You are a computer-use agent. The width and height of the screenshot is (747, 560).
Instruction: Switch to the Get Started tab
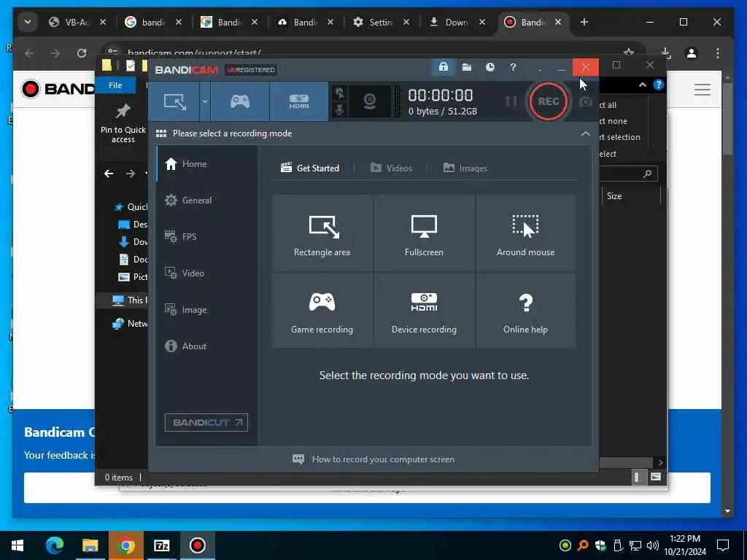310,168
